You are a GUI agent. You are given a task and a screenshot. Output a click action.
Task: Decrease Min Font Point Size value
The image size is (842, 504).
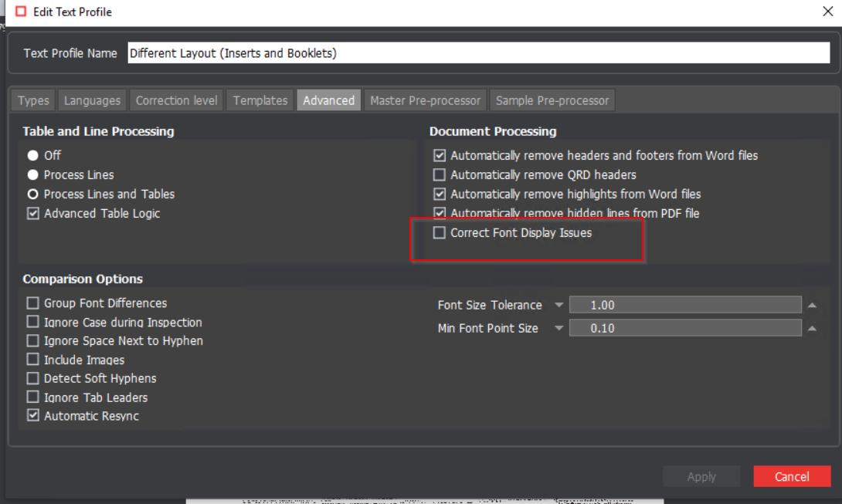coord(559,329)
